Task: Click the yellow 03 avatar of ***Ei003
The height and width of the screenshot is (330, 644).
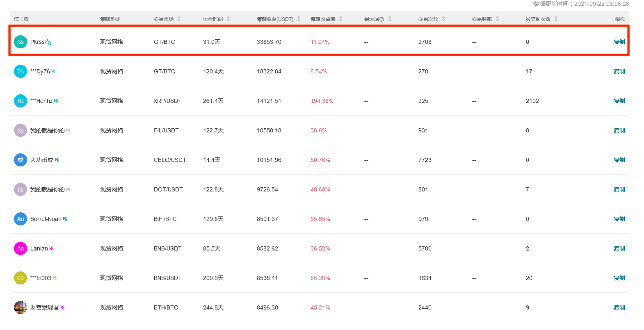Action: [21, 278]
